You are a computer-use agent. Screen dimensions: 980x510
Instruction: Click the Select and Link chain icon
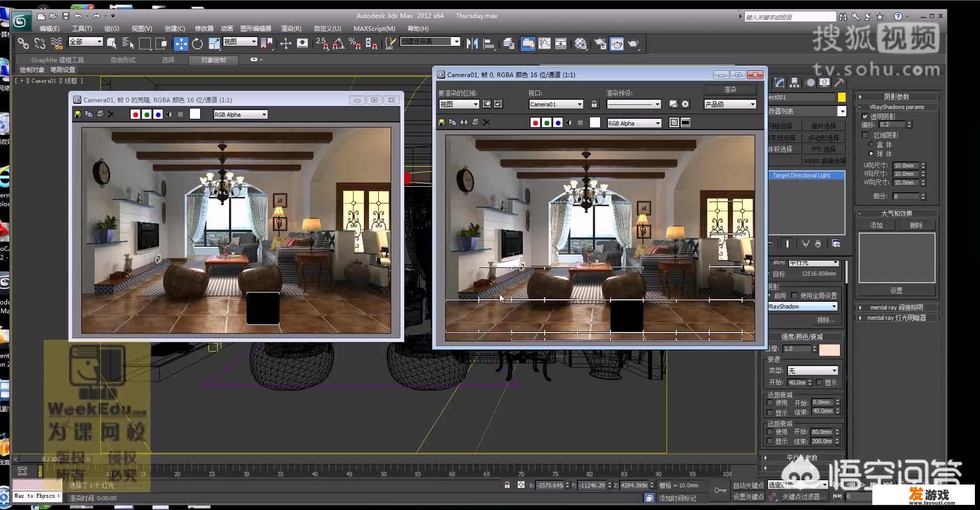[23, 44]
